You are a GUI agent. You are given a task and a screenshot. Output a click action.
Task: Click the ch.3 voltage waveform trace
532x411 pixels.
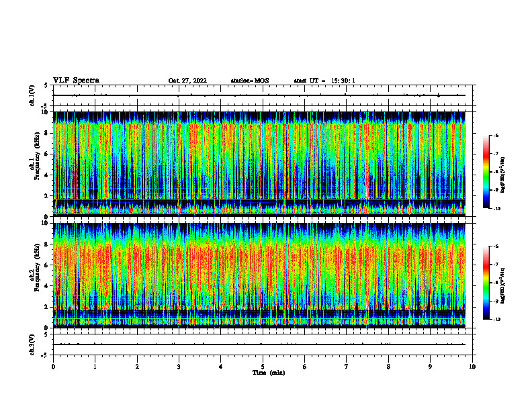coord(259,345)
